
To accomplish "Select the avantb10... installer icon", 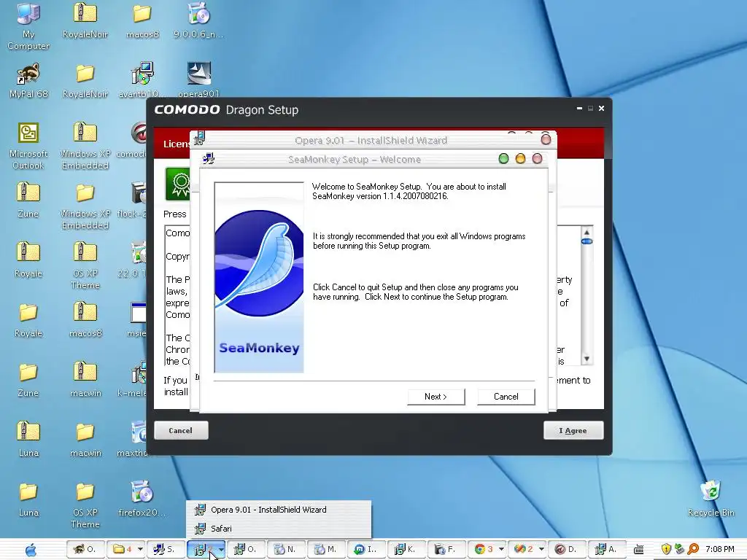I will tap(142, 80).
